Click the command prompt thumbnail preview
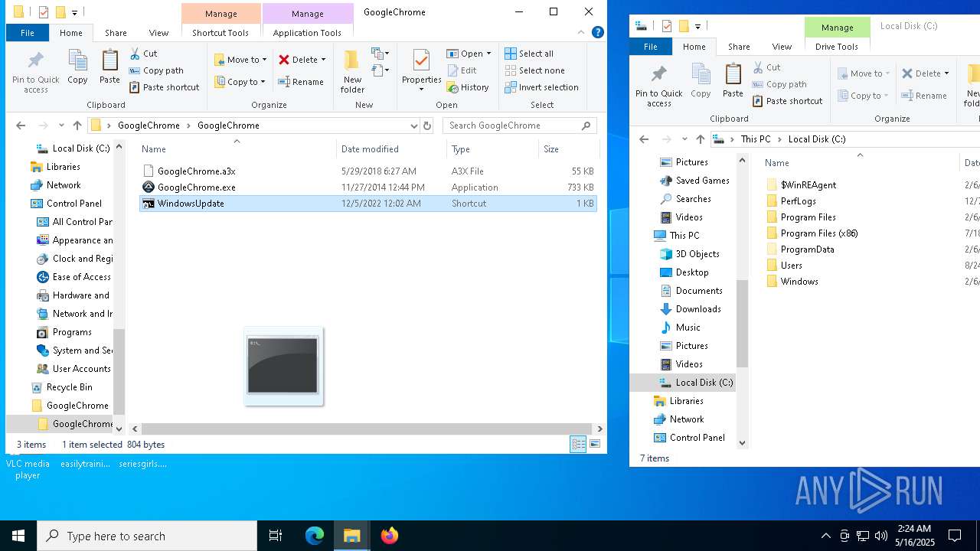Screen dimensions: 980x551 click(x=283, y=366)
